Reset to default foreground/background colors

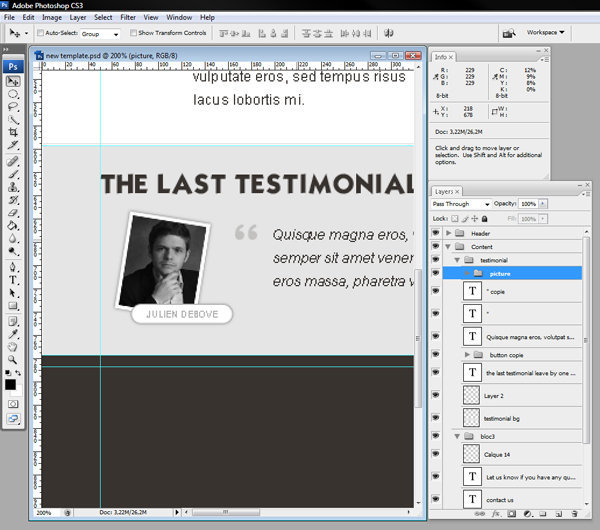pyautogui.click(x=8, y=373)
